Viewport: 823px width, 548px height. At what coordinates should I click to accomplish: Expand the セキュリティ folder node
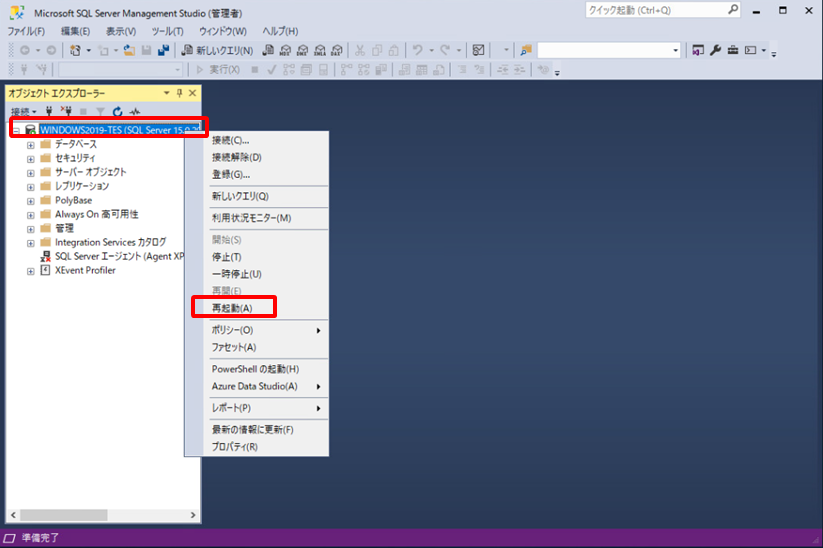[30, 159]
